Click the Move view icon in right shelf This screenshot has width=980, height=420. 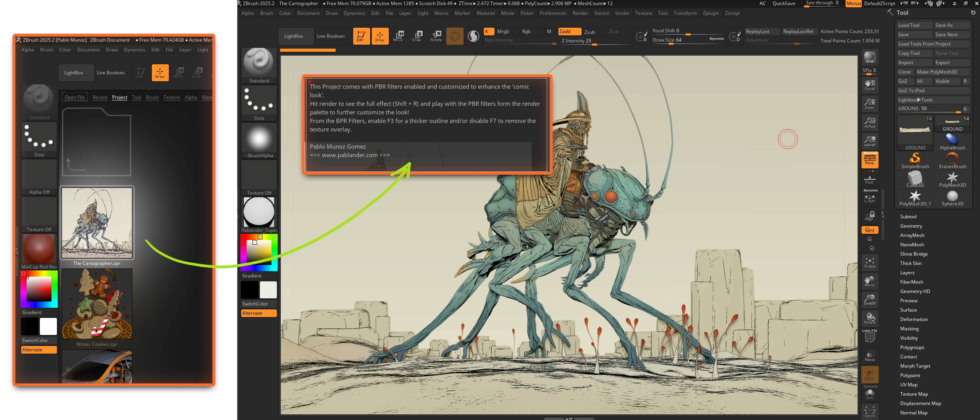[x=870, y=281]
